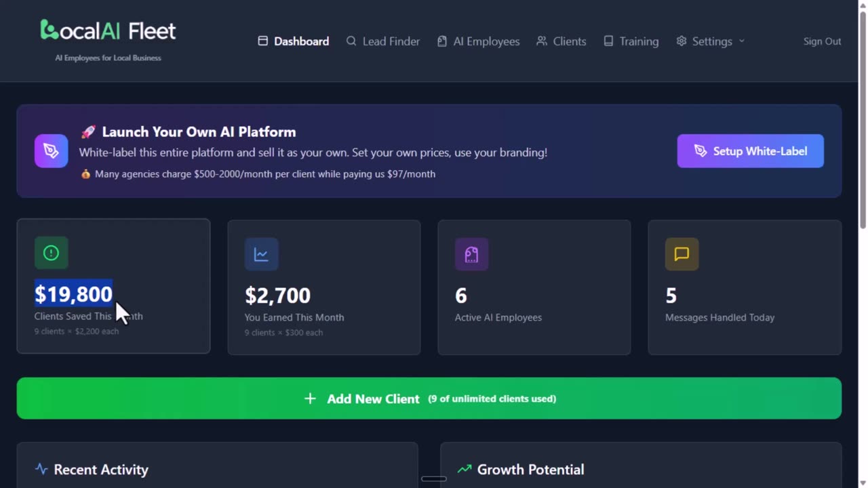Click the purple pen-tool banner icon
The width and height of the screenshot is (868, 488).
tap(52, 150)
